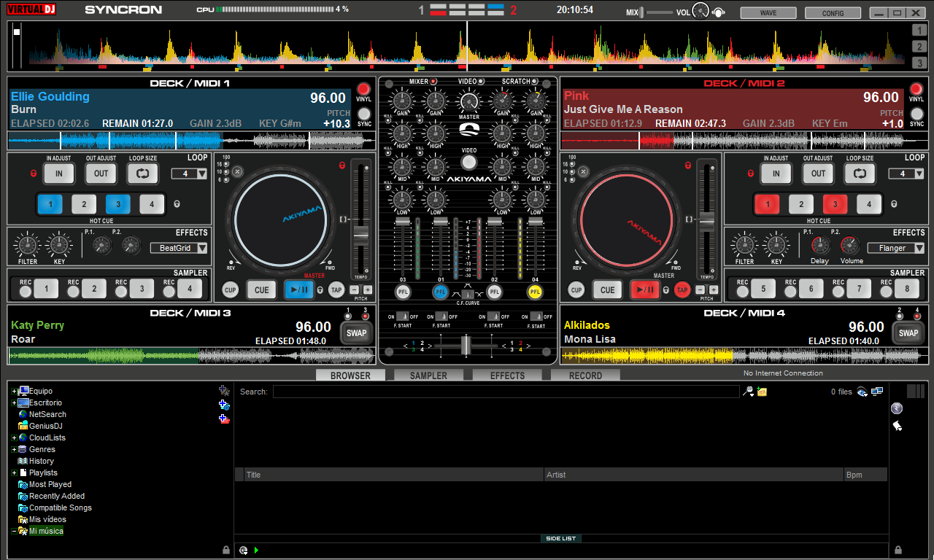Toggle the REC button for sampler slot 1
The width and height of the screenshot is (934, 560).
(26, 291)
